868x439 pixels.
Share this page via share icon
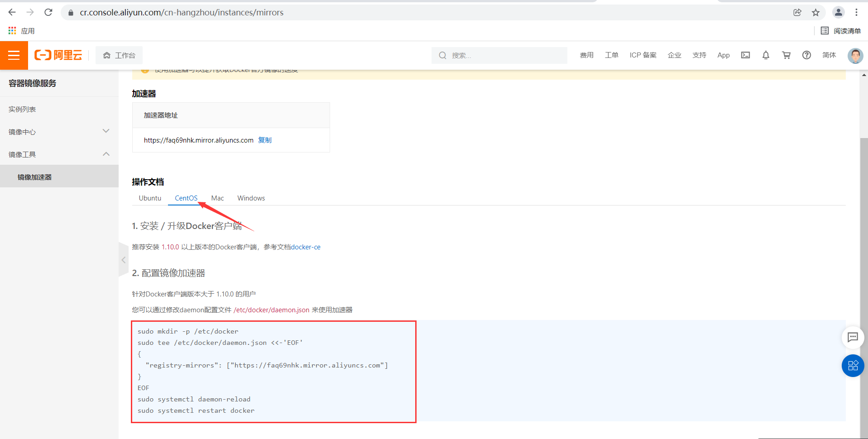pyautogui.click(x=797, y=12)
